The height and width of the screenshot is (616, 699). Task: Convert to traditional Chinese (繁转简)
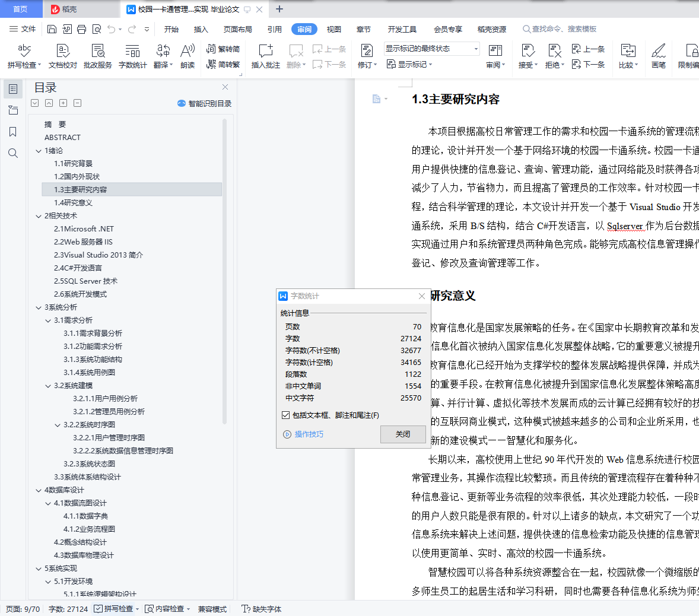(x=223, y=49)
